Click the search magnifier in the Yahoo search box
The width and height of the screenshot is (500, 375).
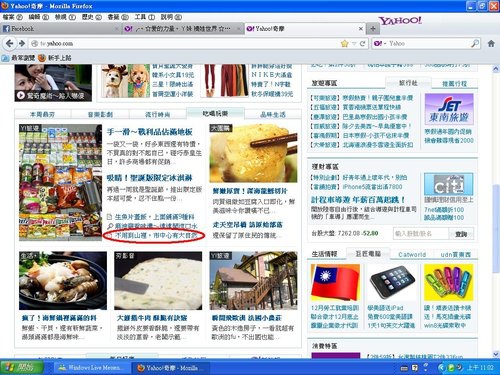coord(475,43)
